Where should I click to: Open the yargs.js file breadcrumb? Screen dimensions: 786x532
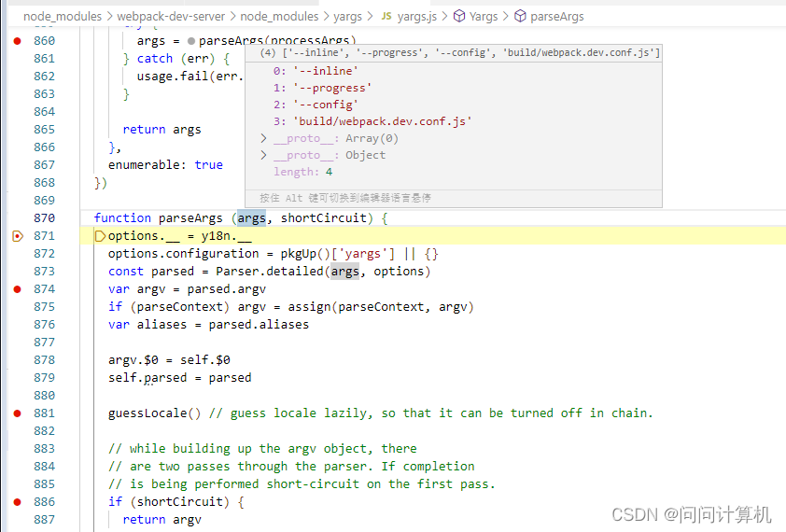(x=417, y=17)
